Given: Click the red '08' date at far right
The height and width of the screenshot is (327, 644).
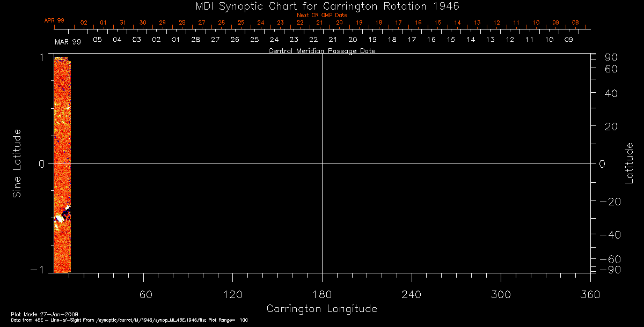Looking at the screenshot, I should [x=575, y=23].
